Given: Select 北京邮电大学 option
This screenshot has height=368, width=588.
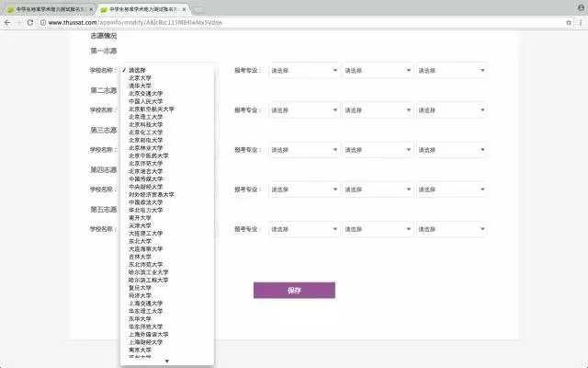Looking at the screenshot, I should (x=167, y=140).
